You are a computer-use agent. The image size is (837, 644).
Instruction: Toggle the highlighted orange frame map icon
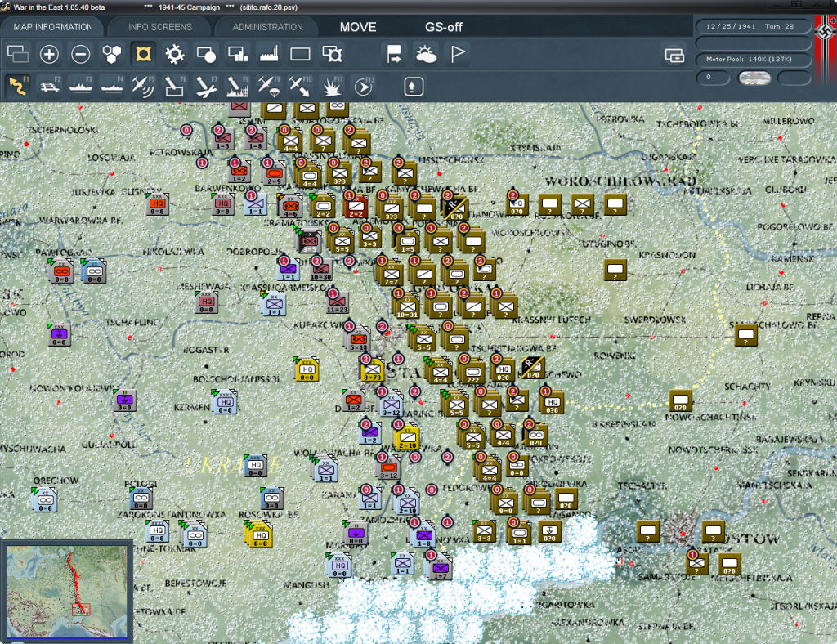coord(143,54)
